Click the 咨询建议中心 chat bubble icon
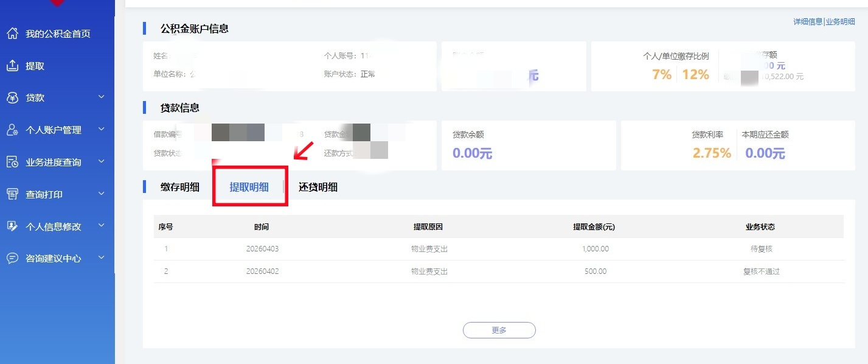Image resolution: width=868 pixels, height=364 pixels. (x=12, y=258)
